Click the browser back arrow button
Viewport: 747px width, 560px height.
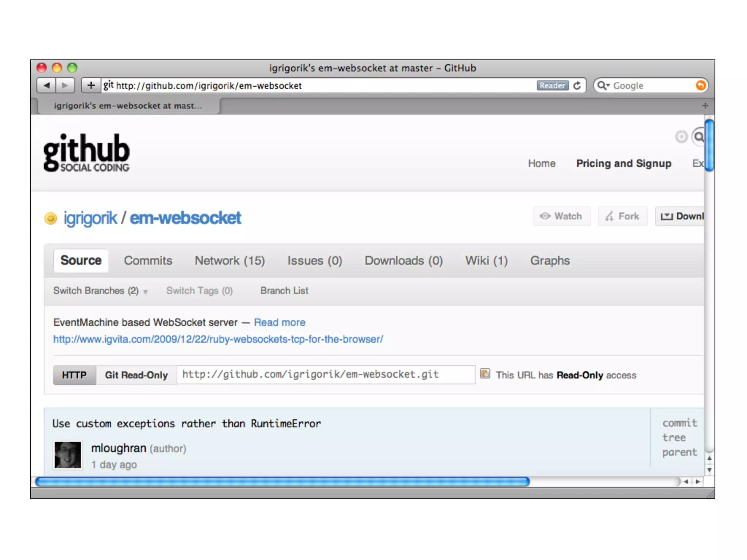pos(46,85)
